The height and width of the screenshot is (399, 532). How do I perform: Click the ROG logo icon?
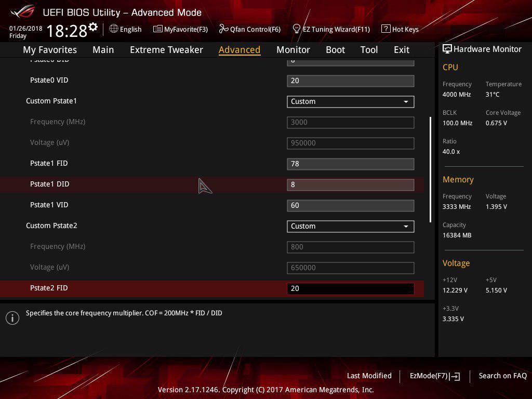coord(22,12)
